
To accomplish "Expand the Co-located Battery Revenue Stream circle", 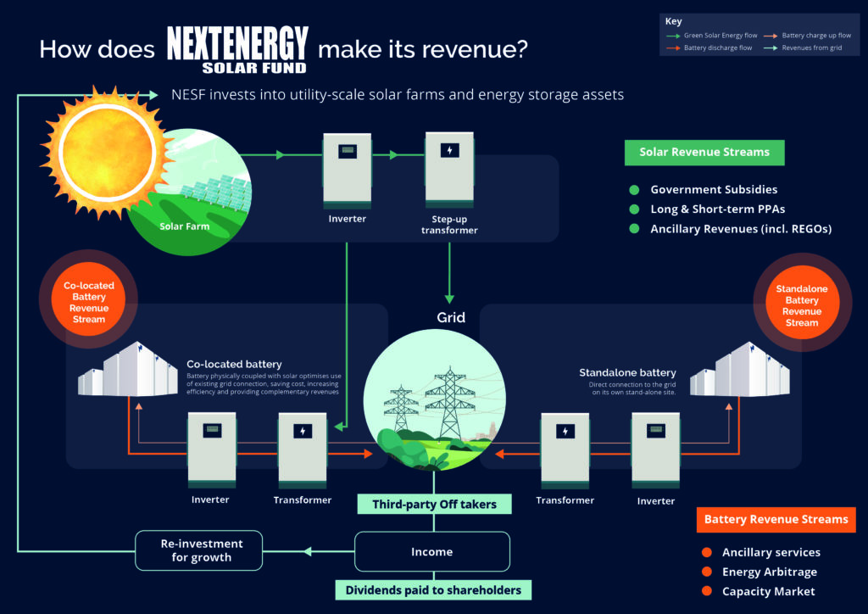I will pos(88,300).
